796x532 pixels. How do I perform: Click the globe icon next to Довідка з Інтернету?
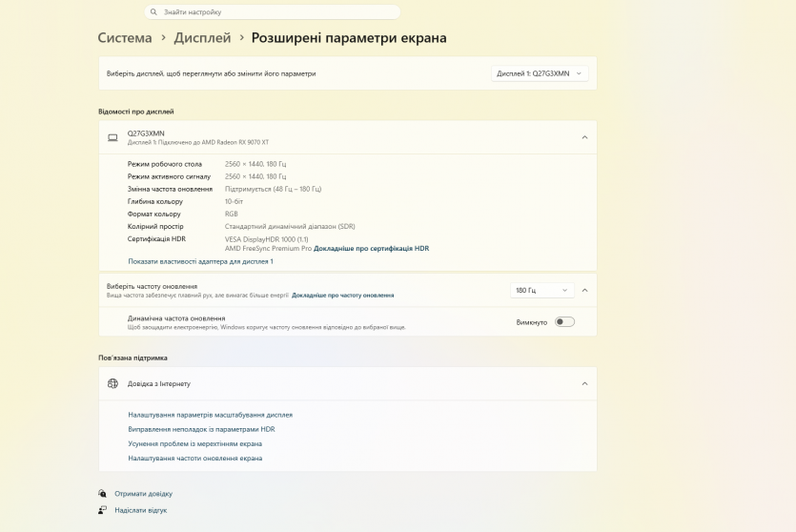tap(112, 383)
